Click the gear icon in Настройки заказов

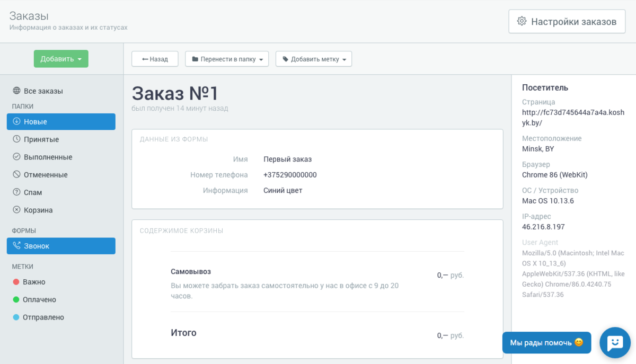522,21
